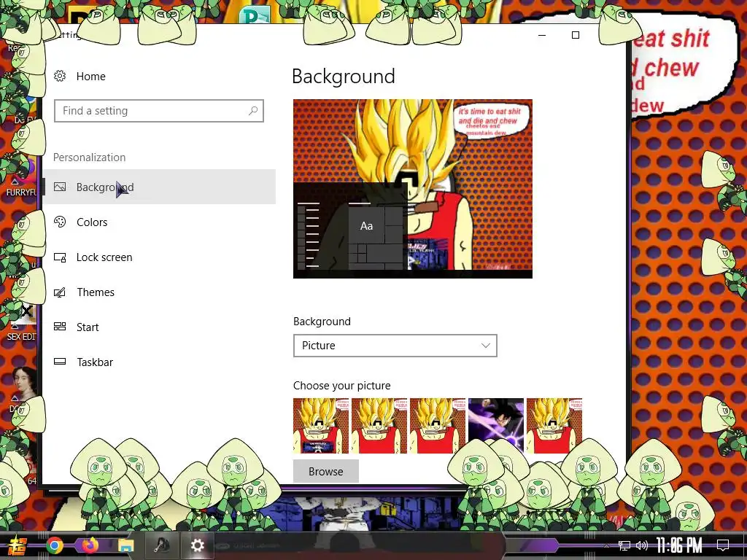This screenshot has height=560, width=747.
Task: Open the Lock screen settings page
Action: tap(159, 257)
